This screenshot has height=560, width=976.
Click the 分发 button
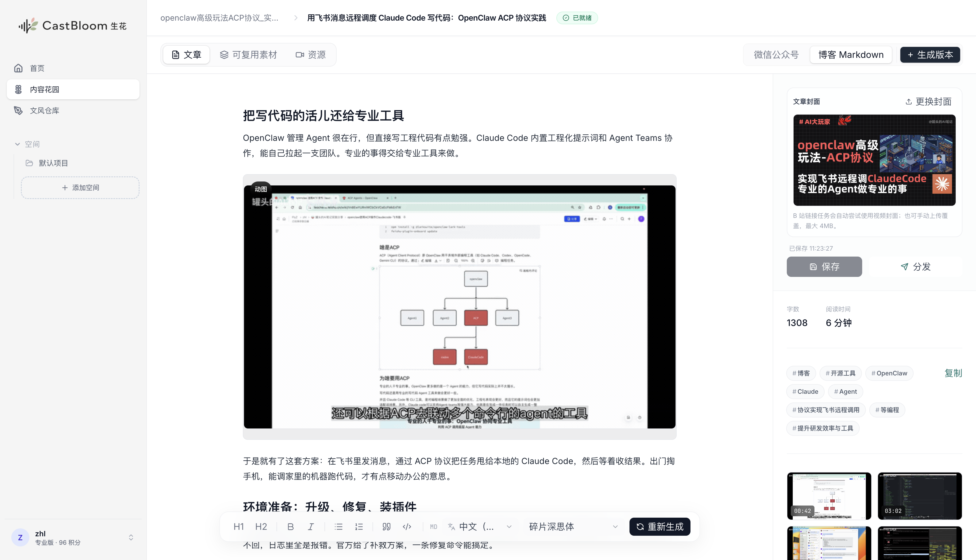click(x=916, y=266)
